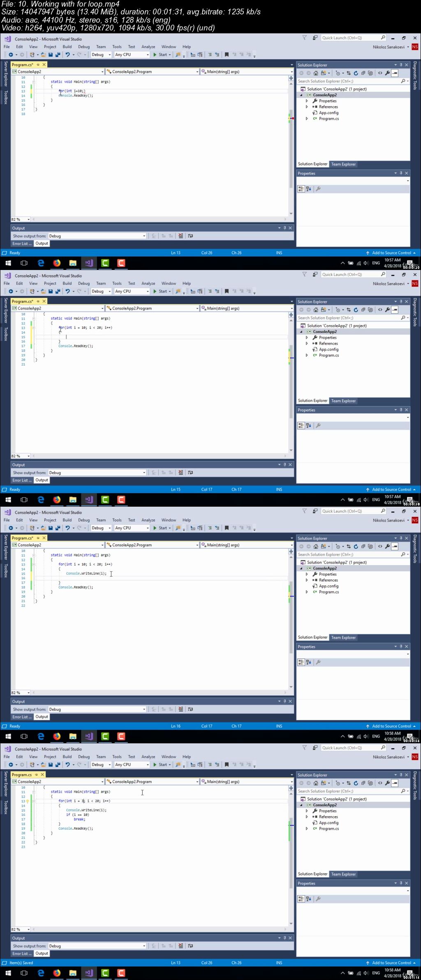Click Firefox taskbar icon in second frame

[x=57, y=500]
